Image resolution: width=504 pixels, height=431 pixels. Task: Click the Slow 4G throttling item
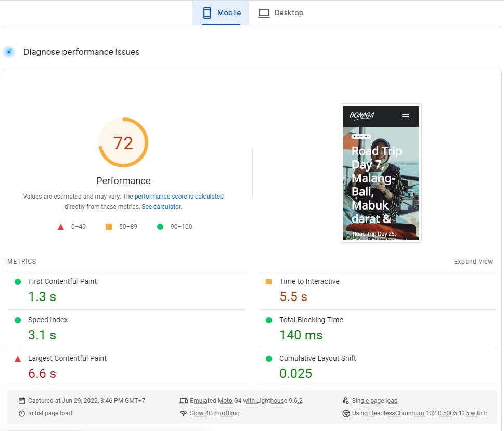tap(214, 413)
